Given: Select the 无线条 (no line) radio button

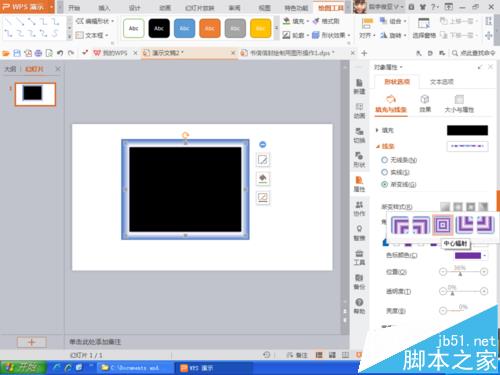Looking at the screenshot, I should (x=384, y=160).
